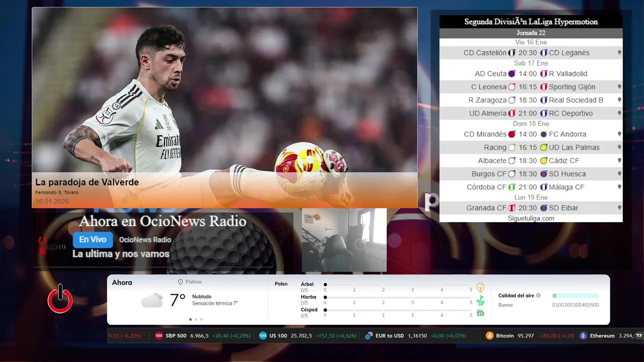Click the CD Mirandés red crest

point(512,134)
